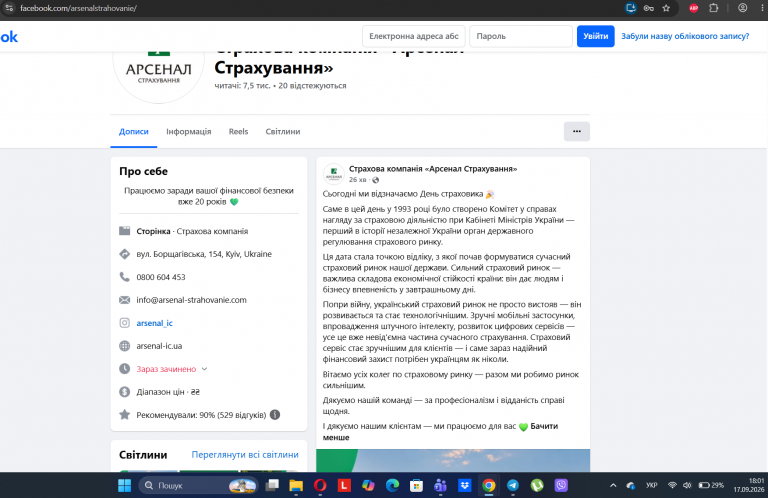The width and height of the screenshot is (768, 498).
Task: Click the post author's avatar
Action: click(x=334, y=173)
